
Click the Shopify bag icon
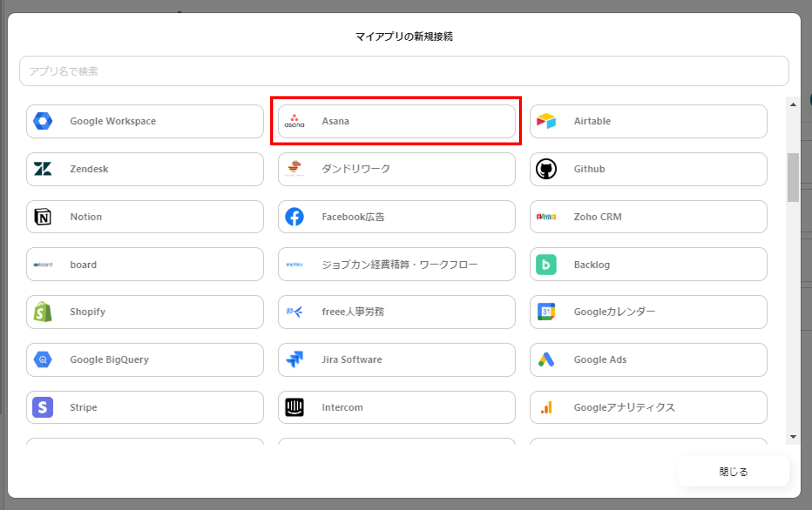coord(43,312)
